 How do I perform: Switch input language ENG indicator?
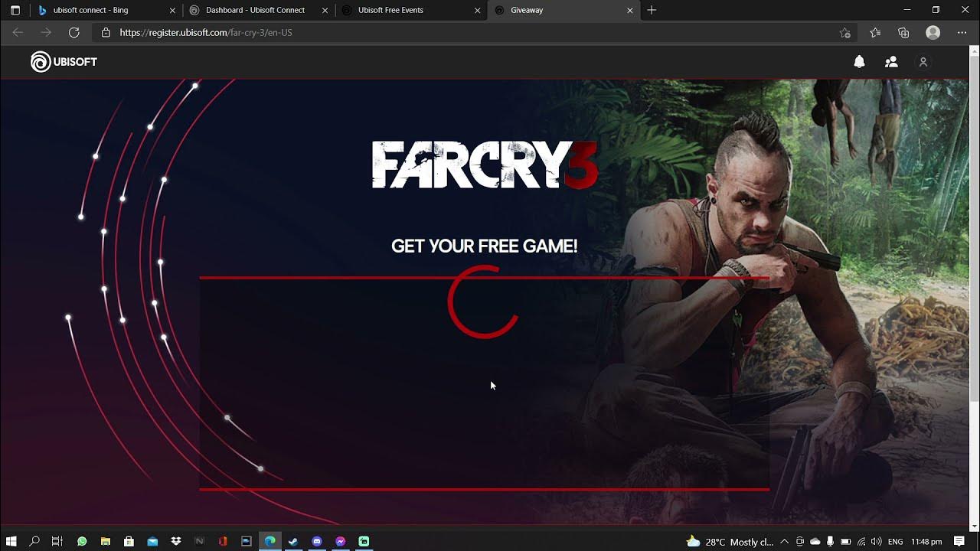click(895, 541)
